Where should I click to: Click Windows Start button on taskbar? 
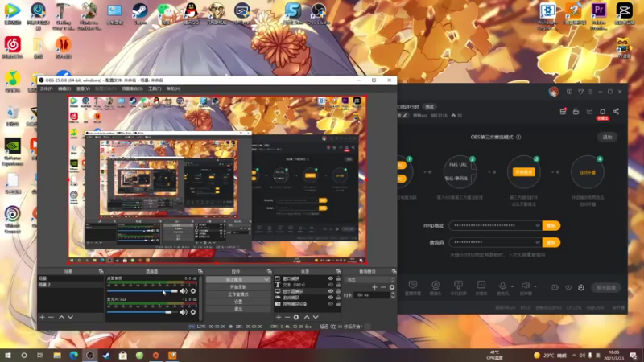pos(7,356)
